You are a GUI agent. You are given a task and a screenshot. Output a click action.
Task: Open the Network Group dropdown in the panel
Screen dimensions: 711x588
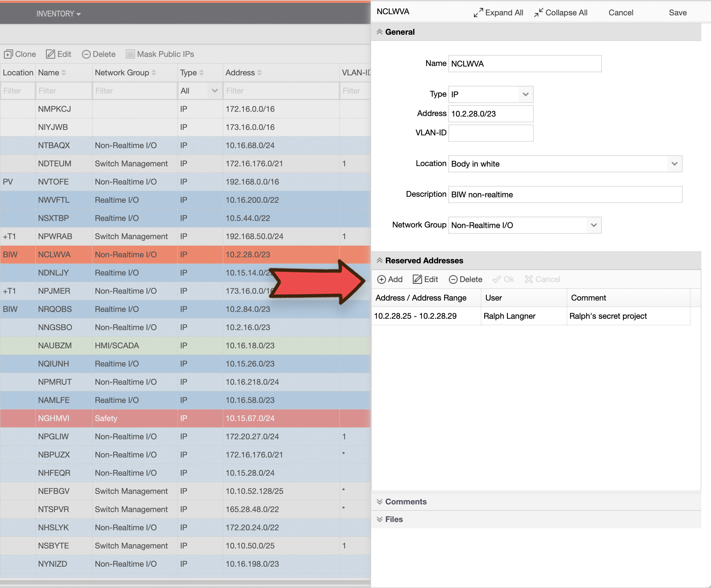(x=594, y=225)
